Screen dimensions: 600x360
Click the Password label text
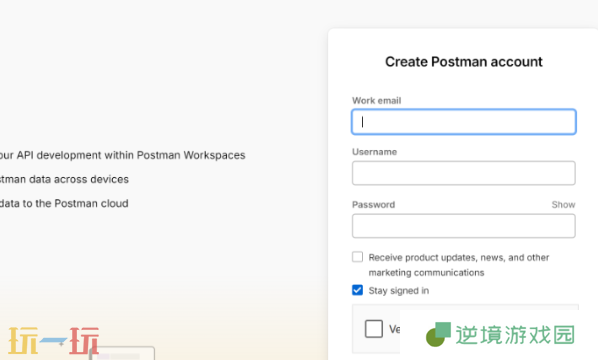(373, 205)
